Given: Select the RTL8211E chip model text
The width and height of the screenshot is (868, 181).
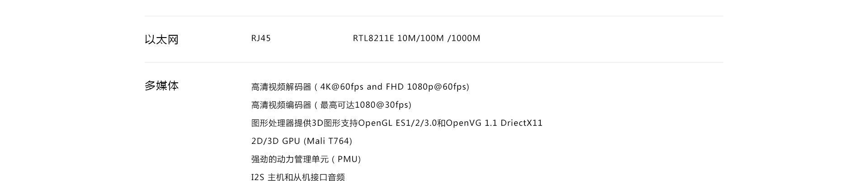Looking at the screenshot, I should pyautogui.click(x=373, y=38).
